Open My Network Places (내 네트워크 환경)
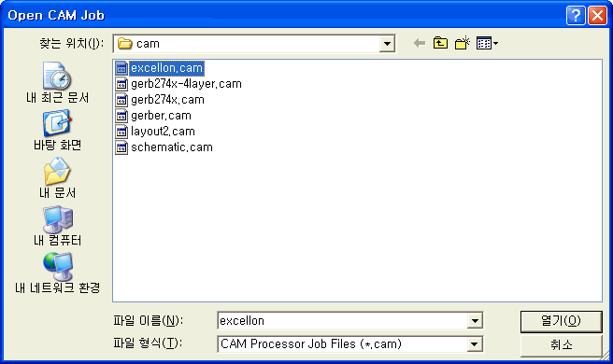The image size is (613, 364). 57,273
